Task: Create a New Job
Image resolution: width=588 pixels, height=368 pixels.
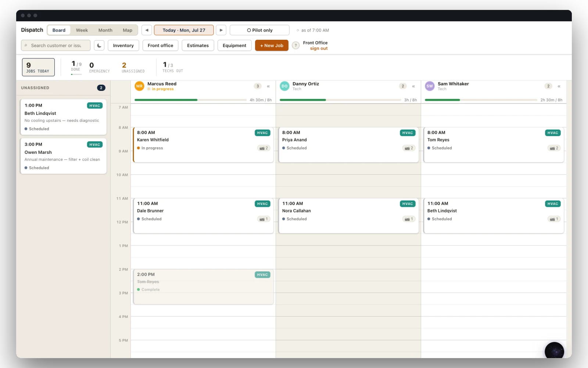Action: point(272,45)
